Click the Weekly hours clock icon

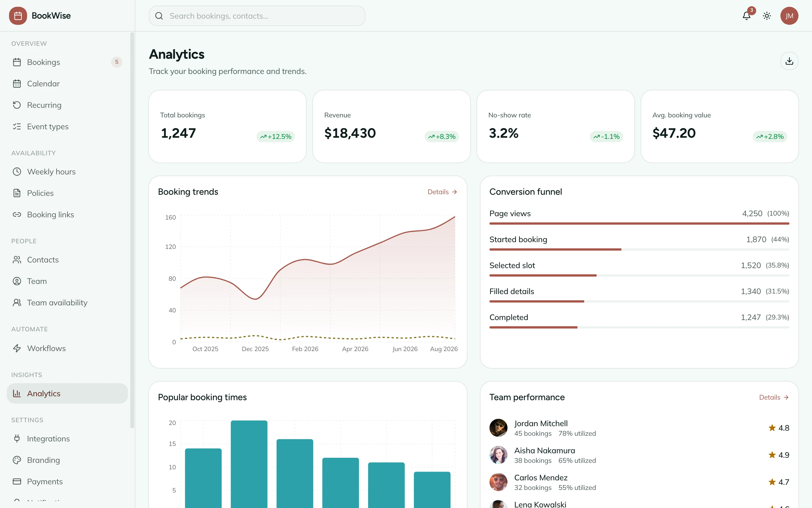(17, 172)
